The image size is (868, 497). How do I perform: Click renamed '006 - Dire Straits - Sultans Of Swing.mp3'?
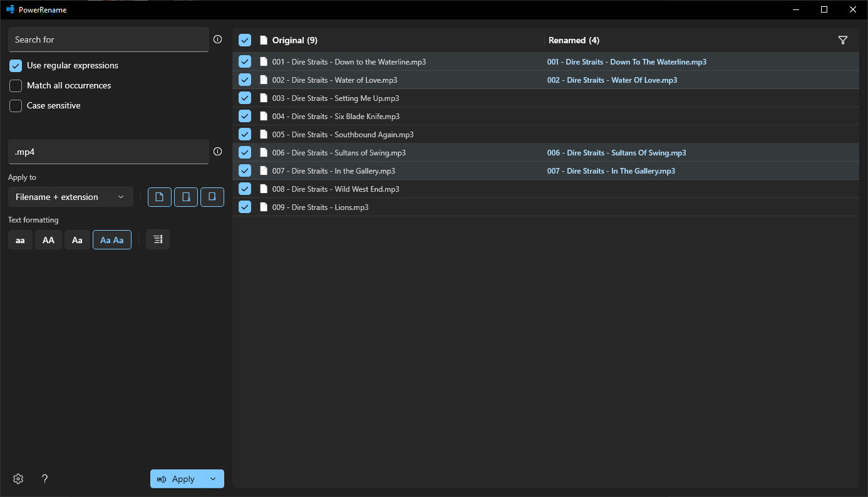pyautogui.click(x=616, y=153)
